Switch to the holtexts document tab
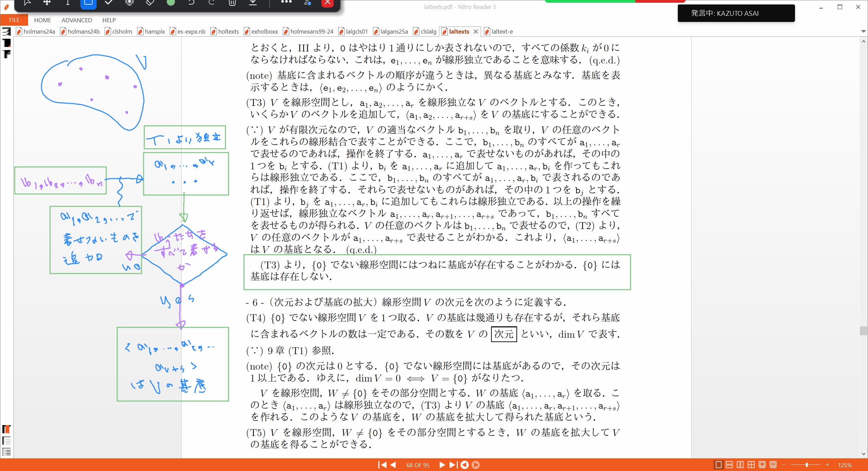This screenshot has height=471, width=868. tap(225, 32)
